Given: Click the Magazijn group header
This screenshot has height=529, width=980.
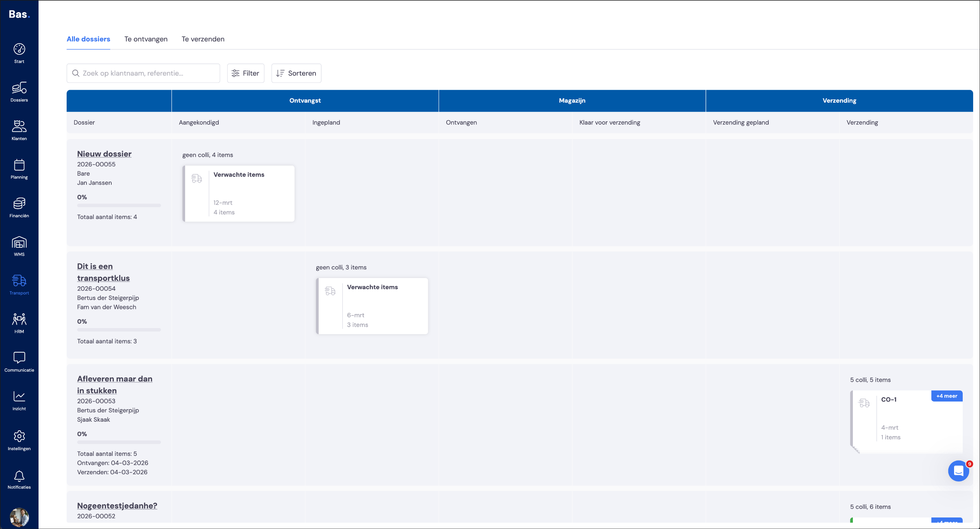Looking at the screenshot, I should (x=572, y=100).
